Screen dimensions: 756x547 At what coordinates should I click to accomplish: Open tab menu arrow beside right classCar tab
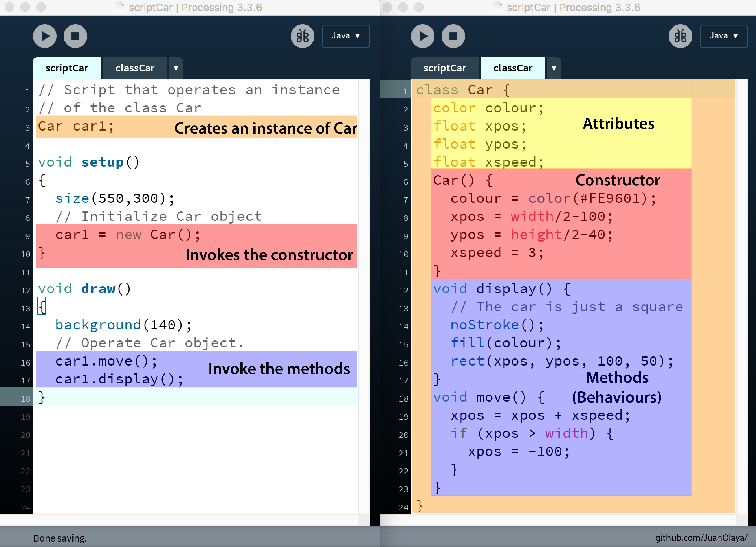[x=554, y=68]
